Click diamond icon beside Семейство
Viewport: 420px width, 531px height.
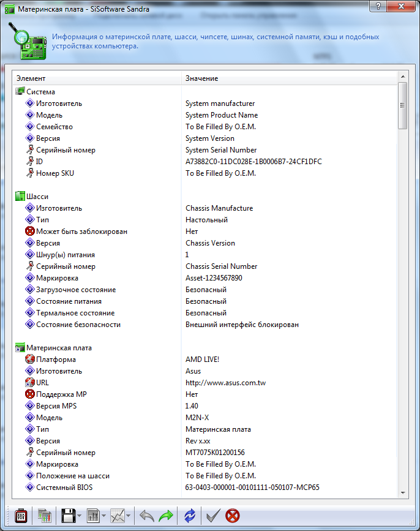pos(30,126)
